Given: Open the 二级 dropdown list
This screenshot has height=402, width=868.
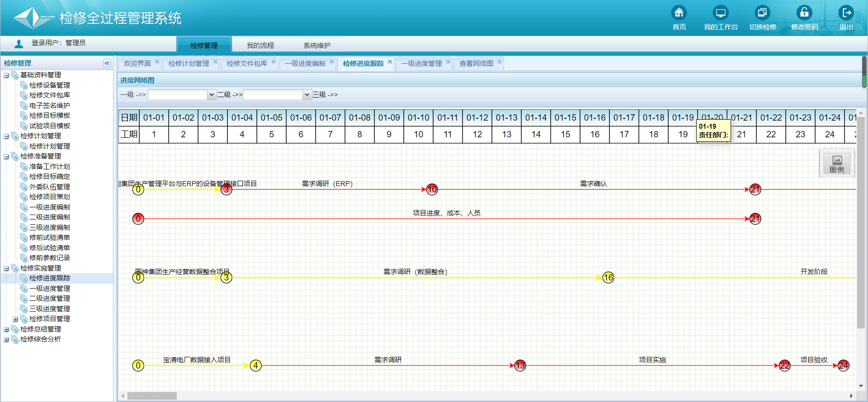Looking at the screenshot, I should pyautogui.click(x=307, y=95).
